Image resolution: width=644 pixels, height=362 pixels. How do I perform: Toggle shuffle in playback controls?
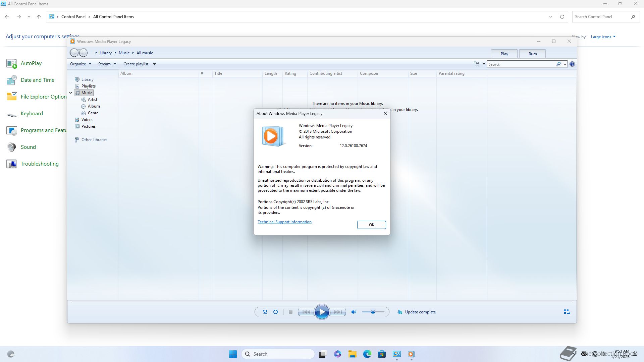pyautogui.click(x=265, y=312)
